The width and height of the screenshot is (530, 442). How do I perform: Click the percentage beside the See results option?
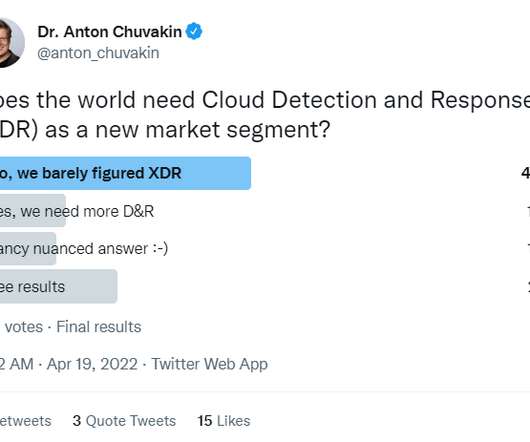click(x=528, y=287)
